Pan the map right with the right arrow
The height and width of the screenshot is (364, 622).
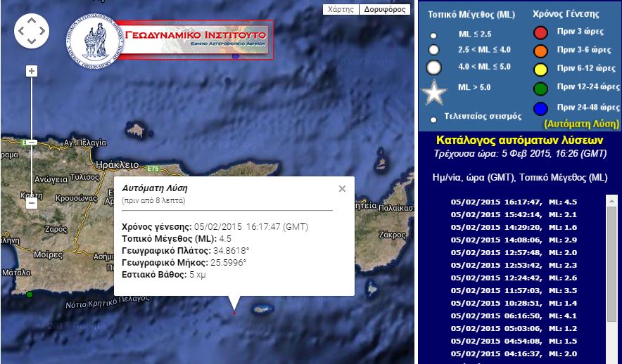(x=42, y=32)
